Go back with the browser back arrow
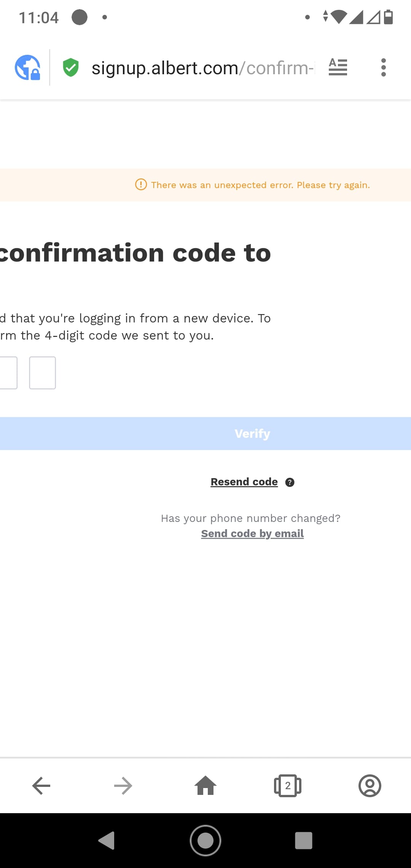Screen dimensions: 411x868 [x=41, y=786]
